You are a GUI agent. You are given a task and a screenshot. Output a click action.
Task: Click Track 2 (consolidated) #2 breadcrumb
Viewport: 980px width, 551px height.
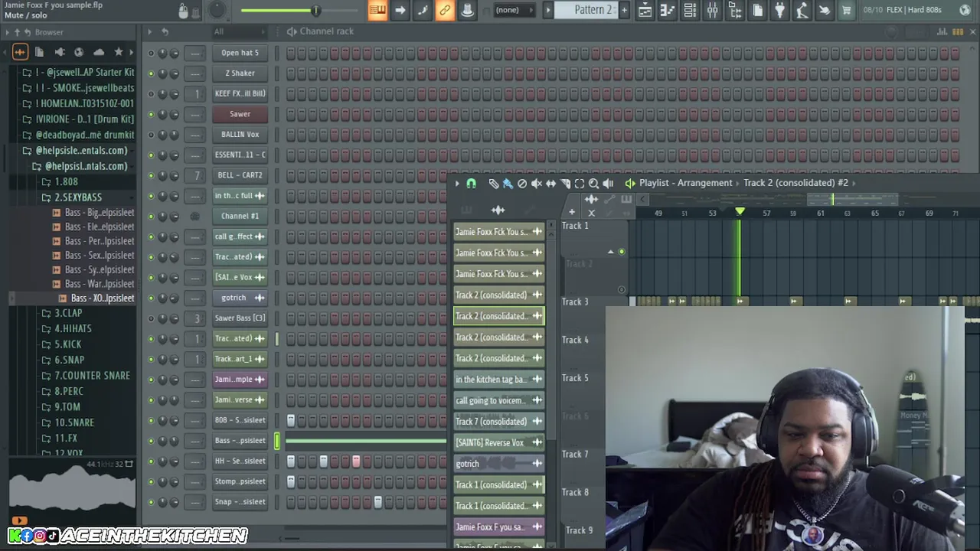796,183
